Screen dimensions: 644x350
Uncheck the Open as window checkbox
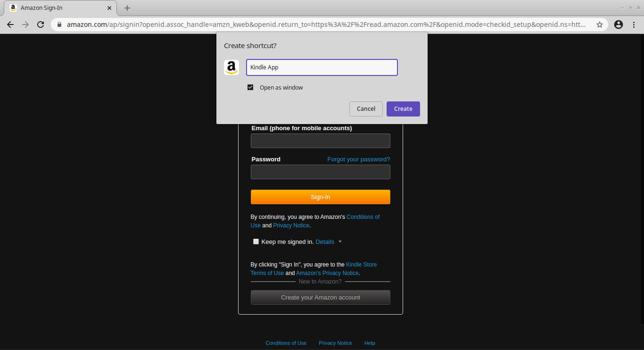point(250,87)
